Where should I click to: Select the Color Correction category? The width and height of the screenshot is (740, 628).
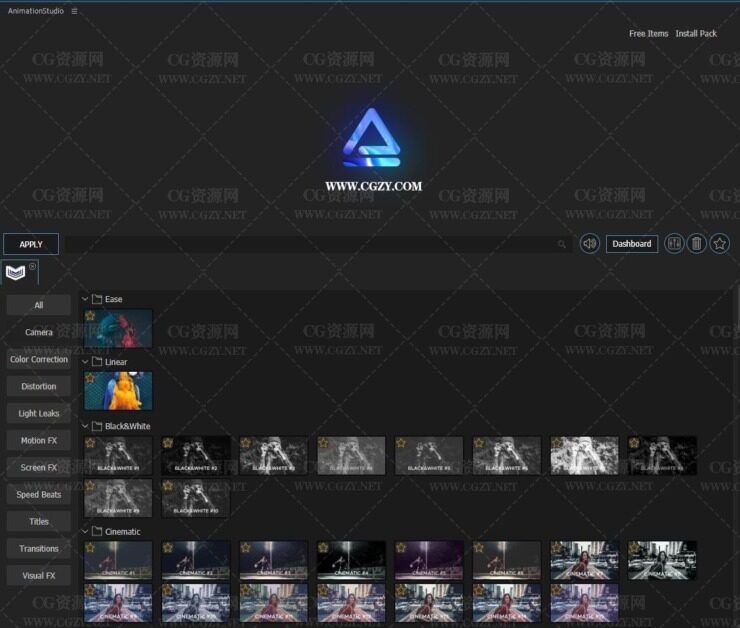(39, 359)
